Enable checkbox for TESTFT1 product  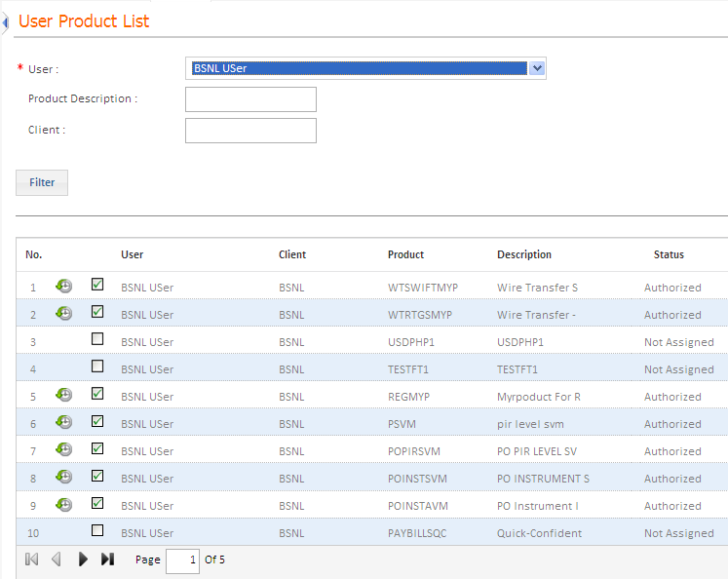pos(97,367)
